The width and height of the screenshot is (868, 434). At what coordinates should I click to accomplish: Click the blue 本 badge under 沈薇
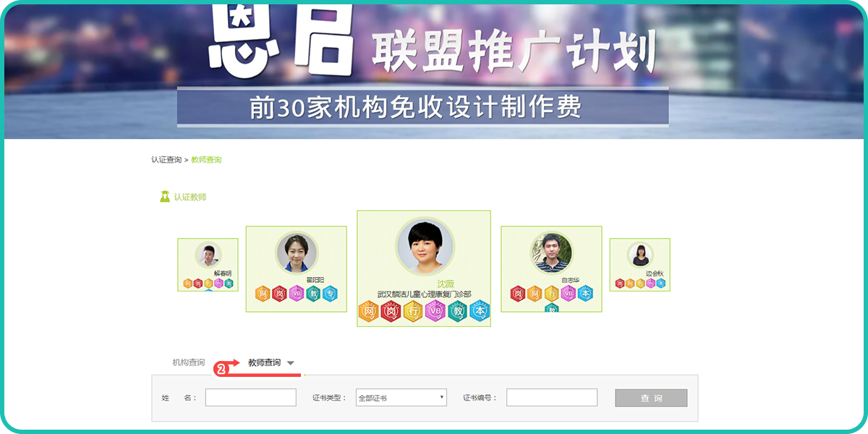tap(480, 311)
